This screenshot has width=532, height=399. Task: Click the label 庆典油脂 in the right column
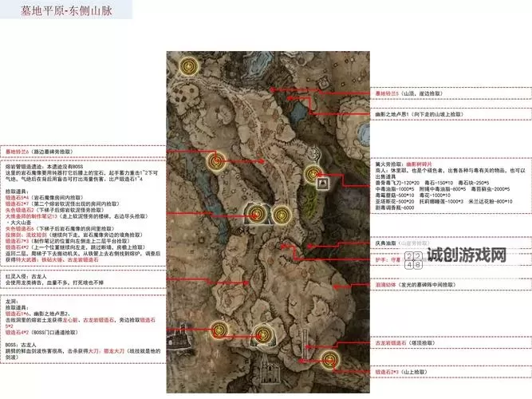click(x=385, y=243)
